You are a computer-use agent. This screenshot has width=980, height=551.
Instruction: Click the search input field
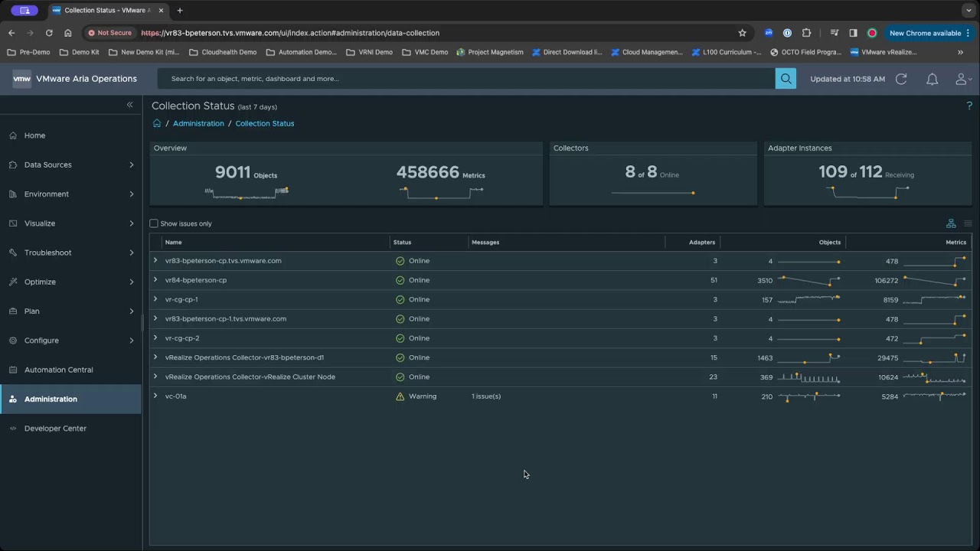coord(466,79)
